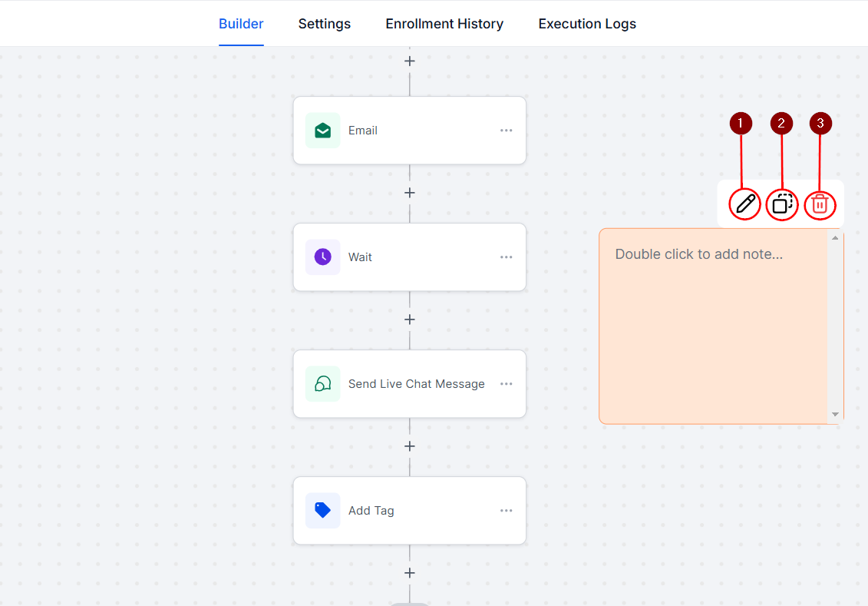Insert step between Wait and Live Chat
This screenshot has width=868, height=606.
pos(410,320)
